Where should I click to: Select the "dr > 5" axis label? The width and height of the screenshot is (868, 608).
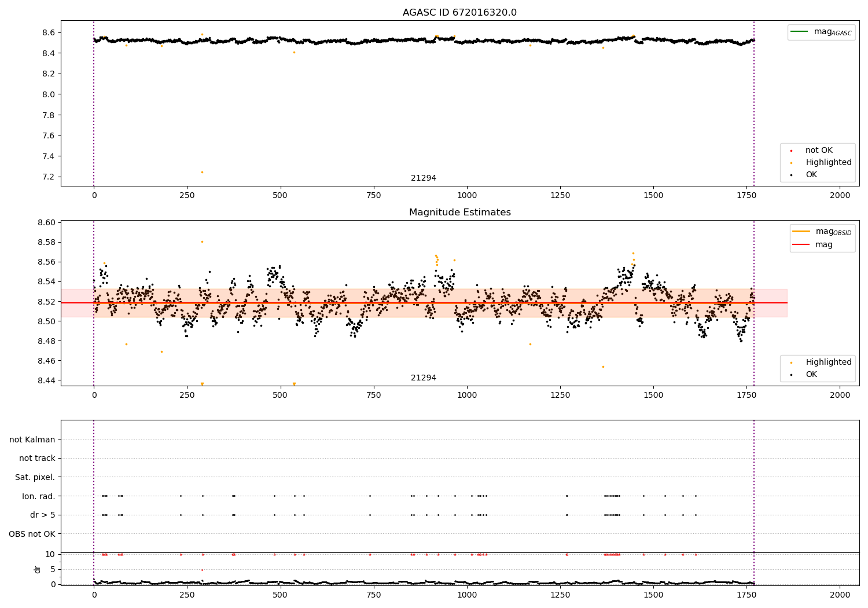43,515
